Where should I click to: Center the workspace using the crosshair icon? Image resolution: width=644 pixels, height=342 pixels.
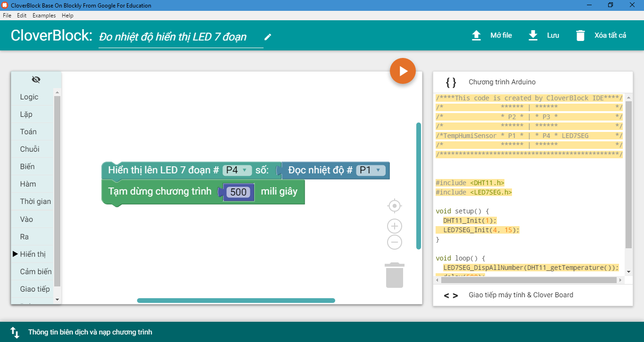pyautogui.click(x=395, y=206)
